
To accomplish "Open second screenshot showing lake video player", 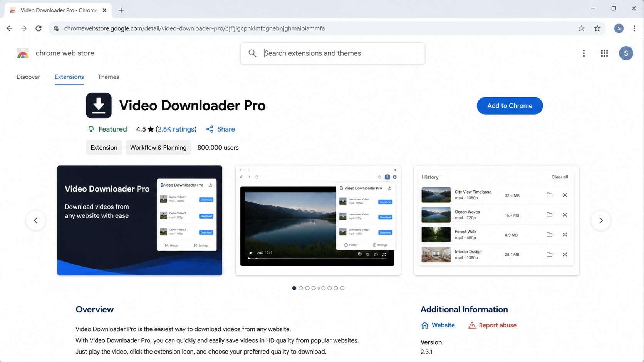I will 318,220.
